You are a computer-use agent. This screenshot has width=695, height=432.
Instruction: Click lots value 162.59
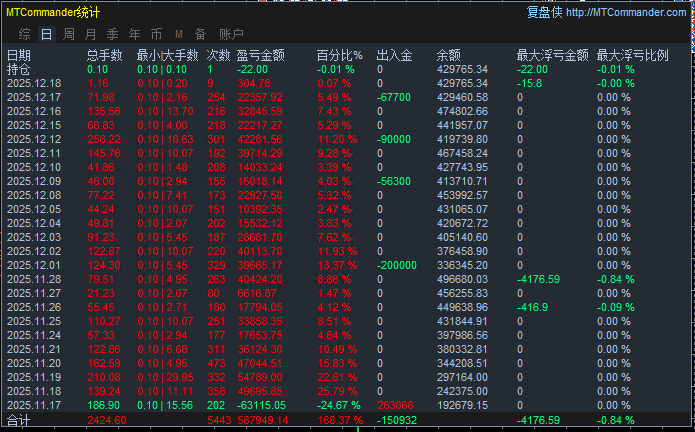[104, 363]
